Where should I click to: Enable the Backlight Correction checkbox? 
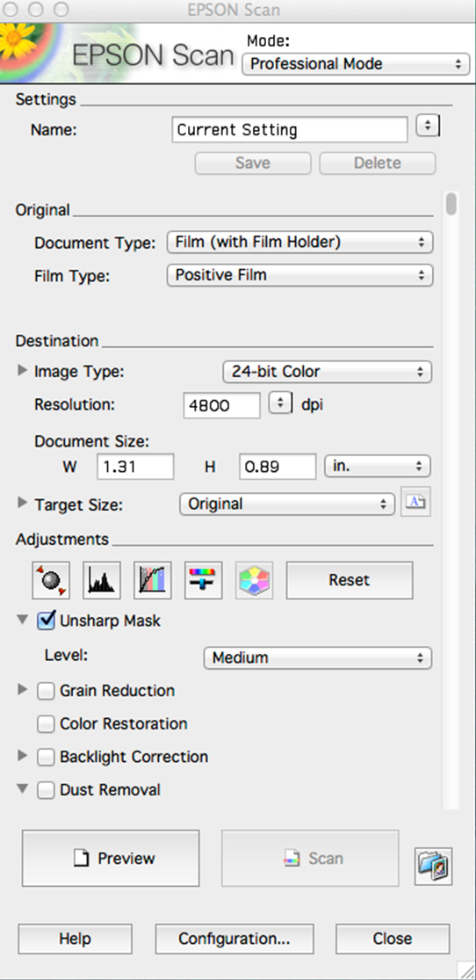coord(46,758)
